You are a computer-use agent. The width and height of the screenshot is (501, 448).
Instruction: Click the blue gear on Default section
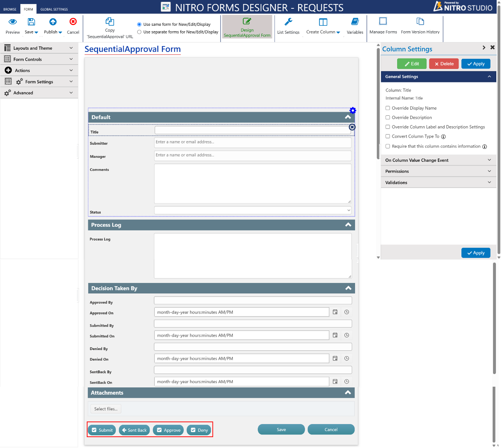pyautogui.click(x=353, y=110)
